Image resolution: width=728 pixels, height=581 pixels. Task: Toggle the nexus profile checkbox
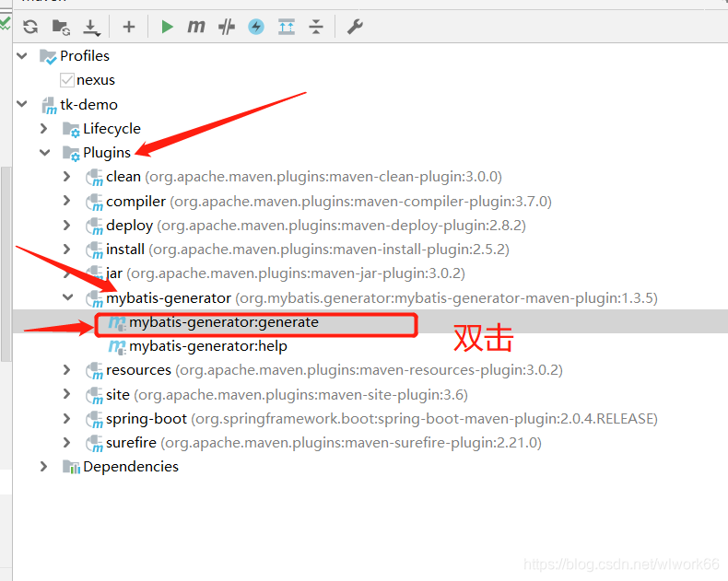pos(67,80)
